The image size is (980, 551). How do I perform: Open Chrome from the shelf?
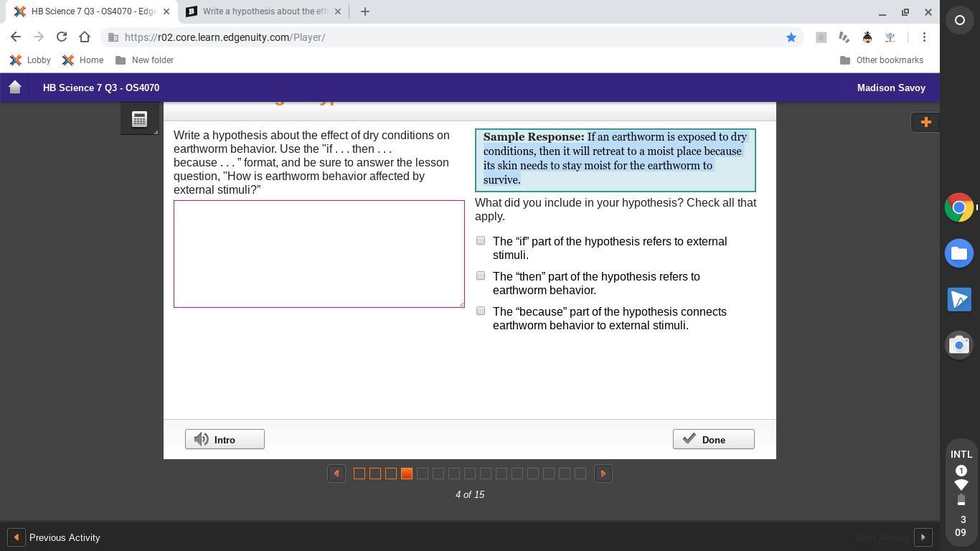959,207
